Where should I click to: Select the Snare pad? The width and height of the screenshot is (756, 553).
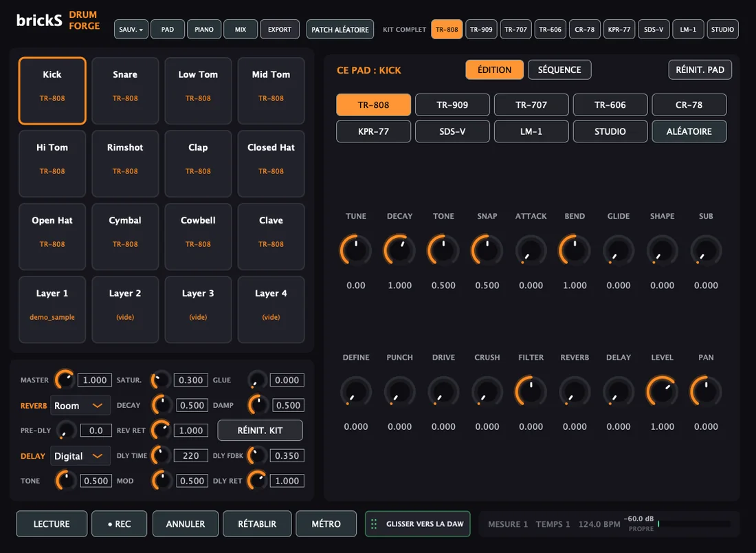(125, 91)
